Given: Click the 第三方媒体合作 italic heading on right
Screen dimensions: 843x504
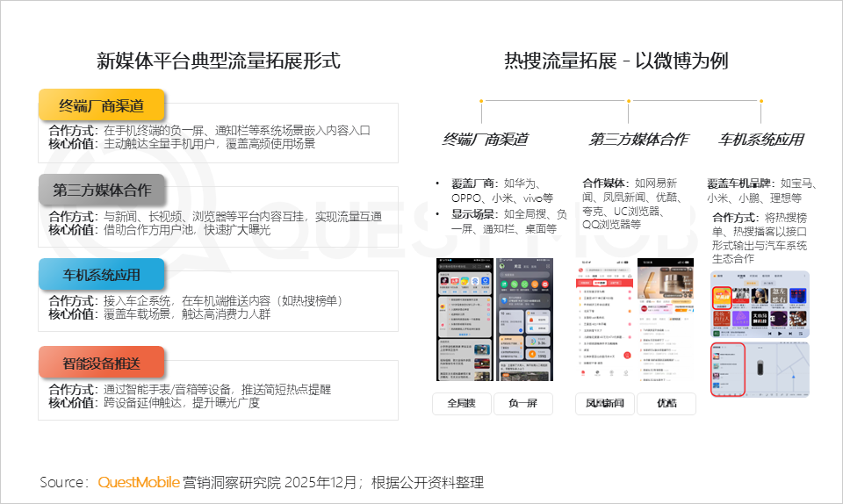Looking at the screenshot, I should tap(638, 140).
